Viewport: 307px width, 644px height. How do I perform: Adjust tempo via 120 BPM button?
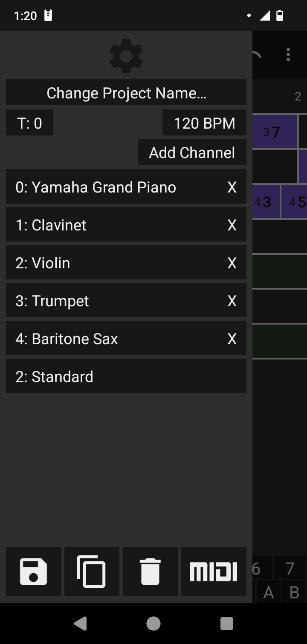204,123
